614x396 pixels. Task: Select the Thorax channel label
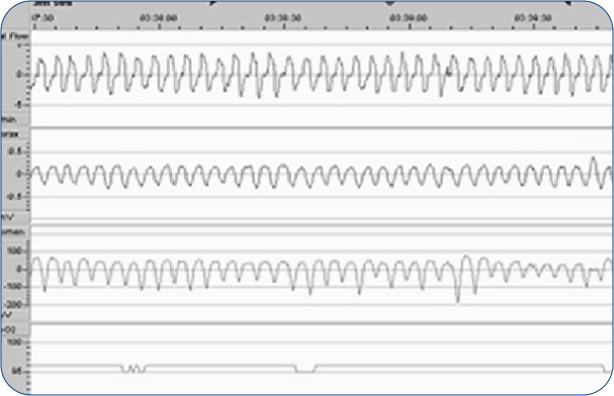pyautogui.click(x=10, y=134)
